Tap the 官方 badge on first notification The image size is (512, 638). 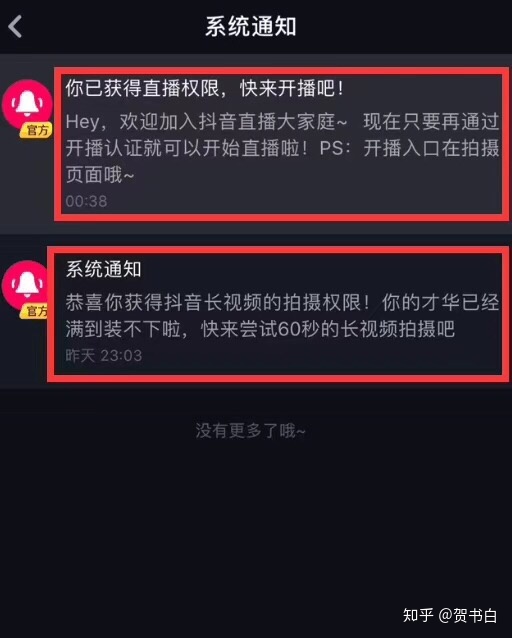37,130
